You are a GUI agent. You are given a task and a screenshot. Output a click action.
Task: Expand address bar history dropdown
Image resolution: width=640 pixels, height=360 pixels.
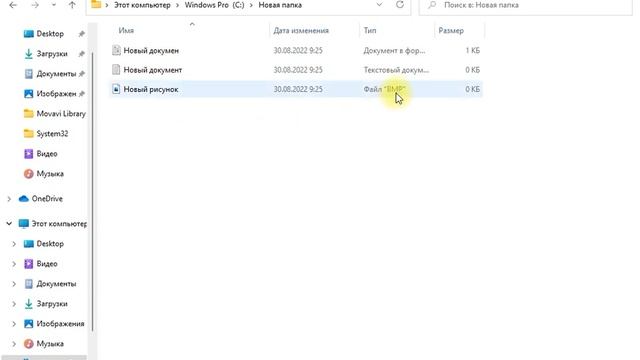(x=379, y=5)
